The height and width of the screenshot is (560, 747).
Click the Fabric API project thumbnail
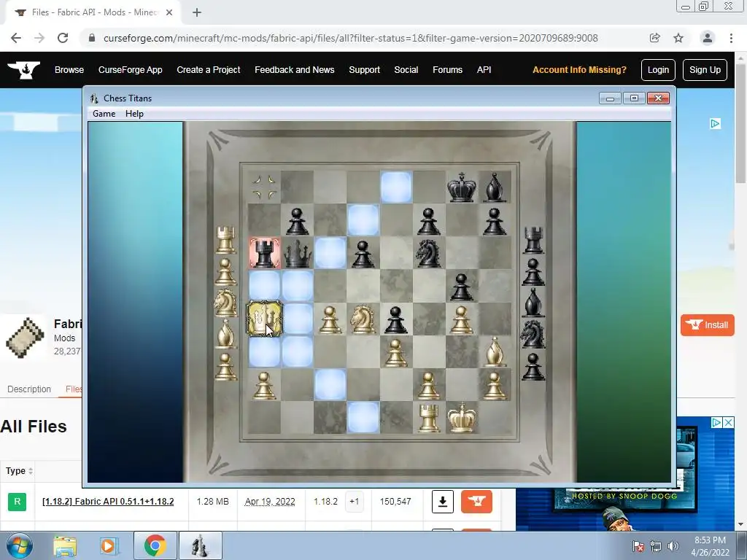coord(25,338)
